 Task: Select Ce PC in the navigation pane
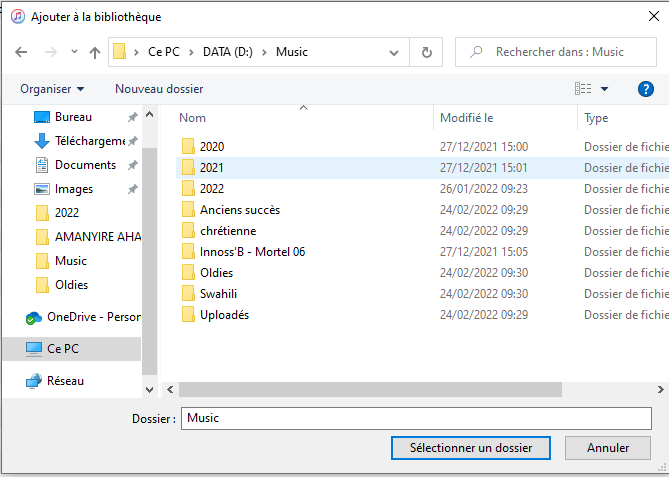(x=72, y=349)
